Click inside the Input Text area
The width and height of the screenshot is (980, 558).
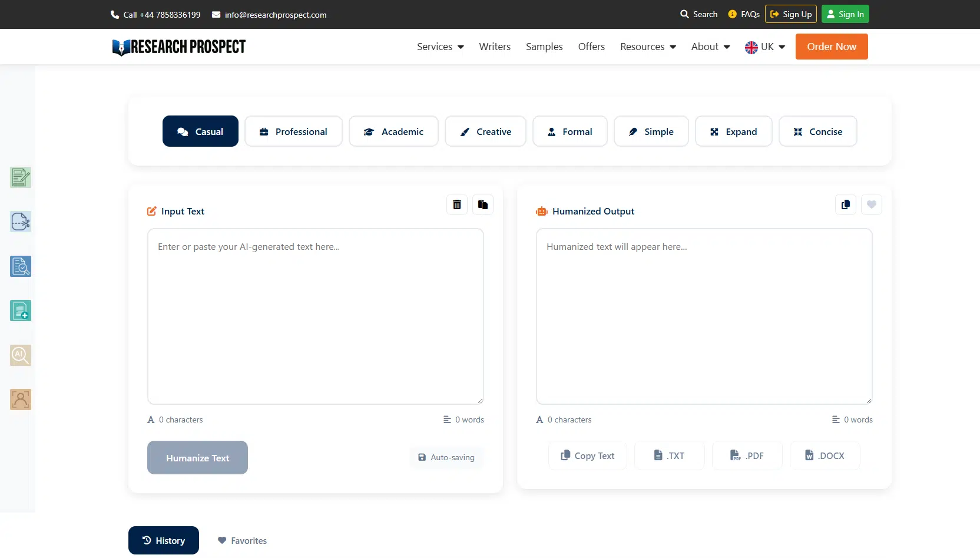tap(316, 316)
